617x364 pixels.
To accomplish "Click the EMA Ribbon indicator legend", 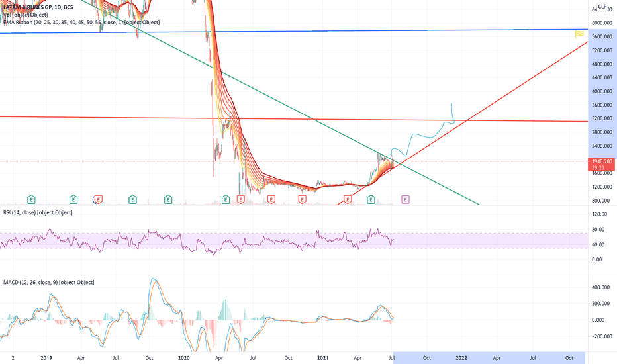I will pos(81,22).
